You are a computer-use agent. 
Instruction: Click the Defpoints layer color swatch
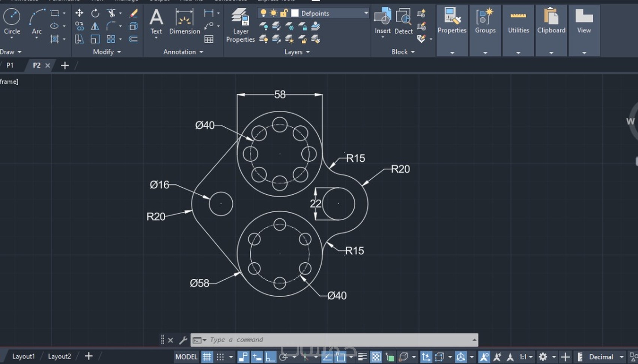pos(295,13)
